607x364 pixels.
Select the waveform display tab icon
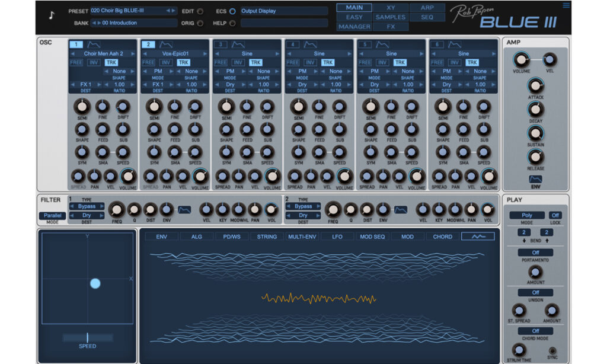(x=478, y=236)
